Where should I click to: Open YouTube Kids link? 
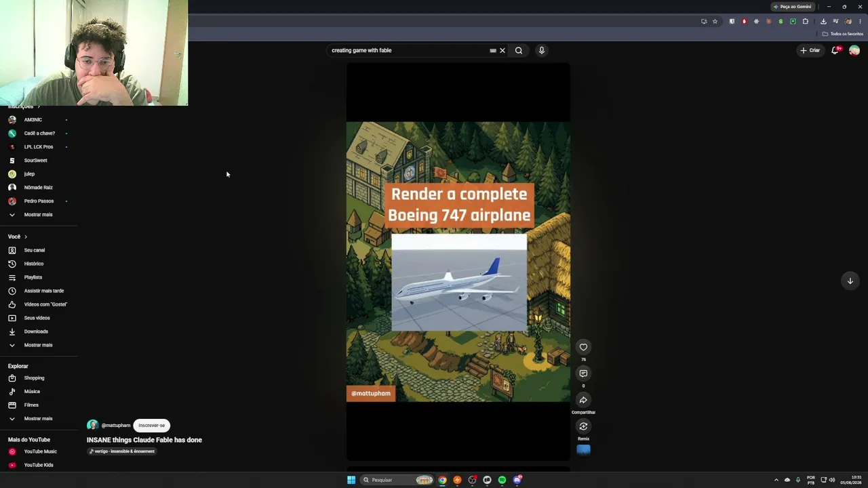(x=39, y=465)
